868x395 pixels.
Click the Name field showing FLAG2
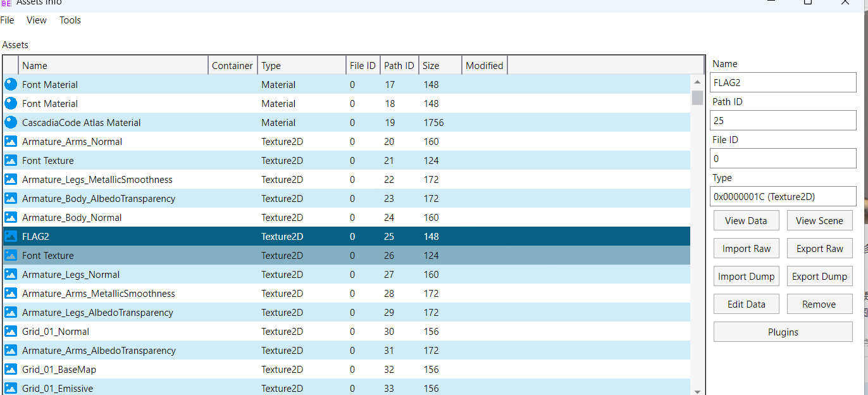click(783, 82)
